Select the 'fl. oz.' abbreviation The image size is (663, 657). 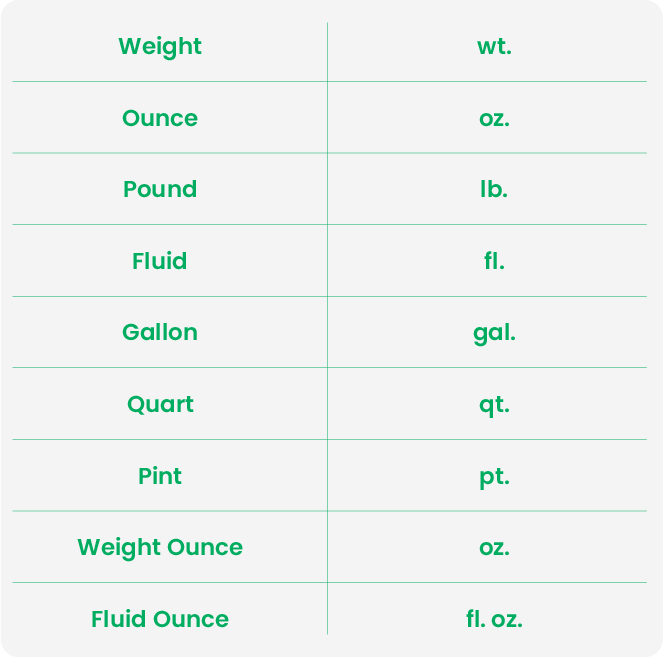[494, 619]
